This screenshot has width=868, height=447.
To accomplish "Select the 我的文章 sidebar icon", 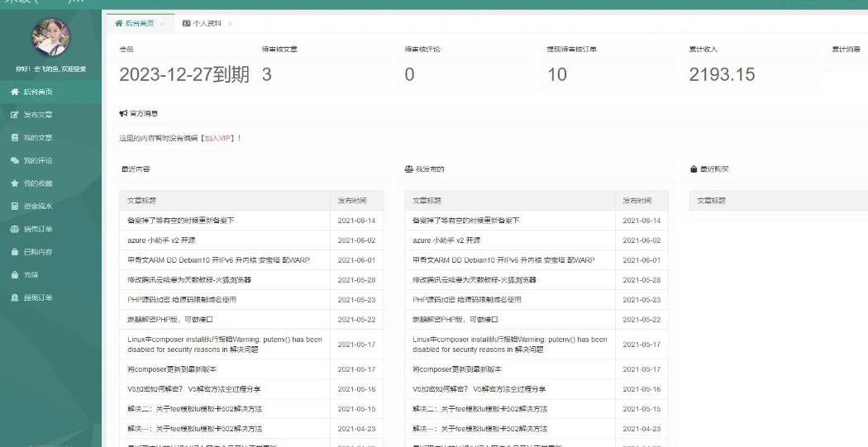I will coord(15,137).
